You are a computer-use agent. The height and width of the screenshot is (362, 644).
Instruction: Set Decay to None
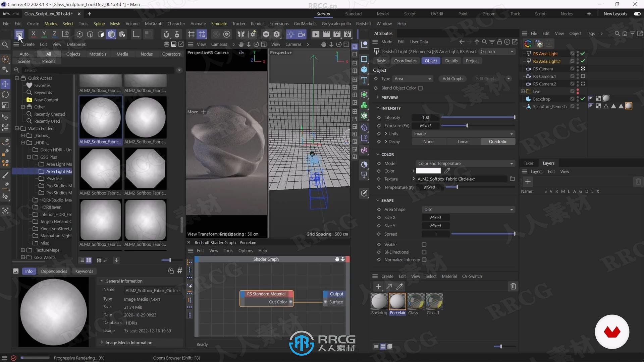(428, 141)
